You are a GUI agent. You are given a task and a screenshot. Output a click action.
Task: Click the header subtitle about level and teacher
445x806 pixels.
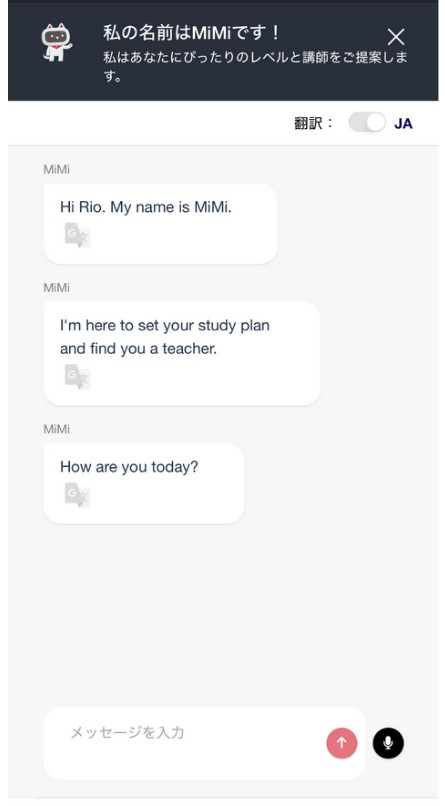pyautogui.click(x=255, y=67)
